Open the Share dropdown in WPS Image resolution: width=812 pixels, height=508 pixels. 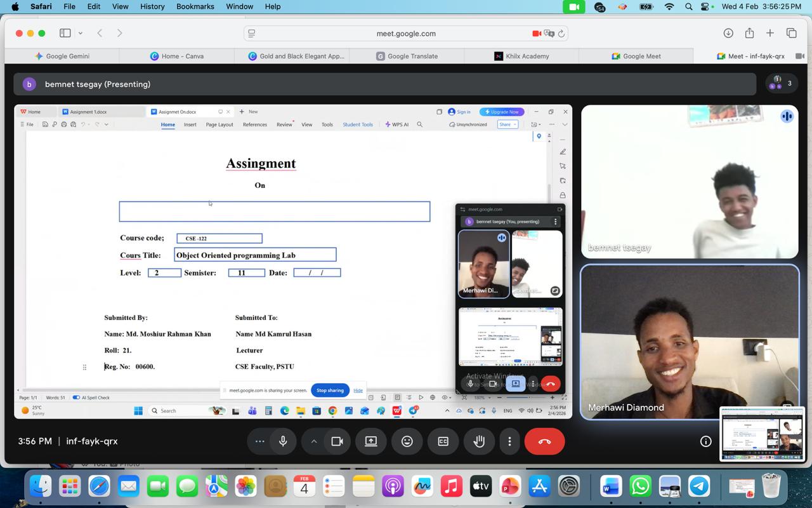coord(507,124)
